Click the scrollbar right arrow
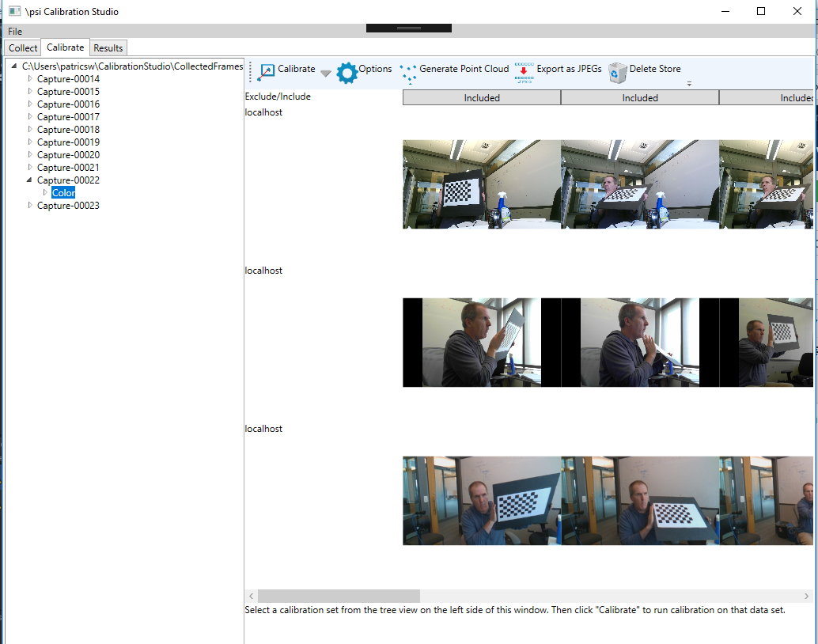The height and width of the screenshot is (644, 818). point(806,596)
